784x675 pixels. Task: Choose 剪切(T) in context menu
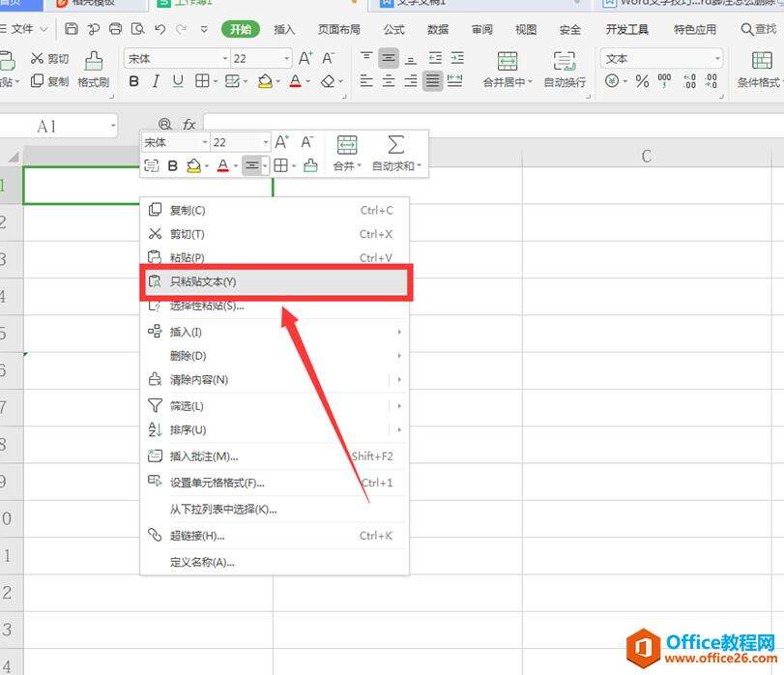tap(275, 234)
